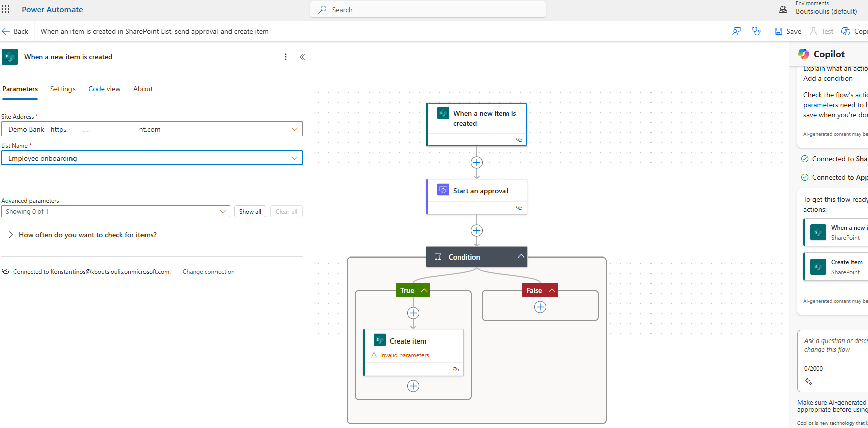The width and height of the screenshot is (868, 428).
Task: Click Condition icon on Condition header
Action: (x=438, y=257)
